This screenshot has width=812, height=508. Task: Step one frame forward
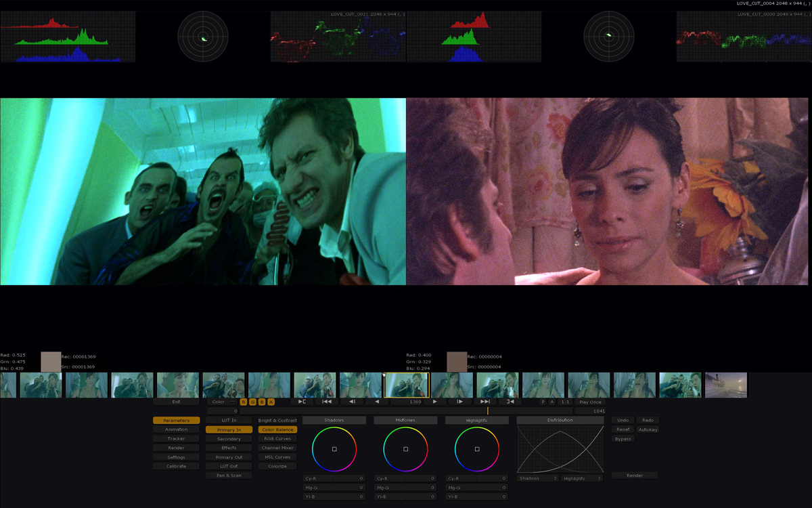click(x=459, y=402)
